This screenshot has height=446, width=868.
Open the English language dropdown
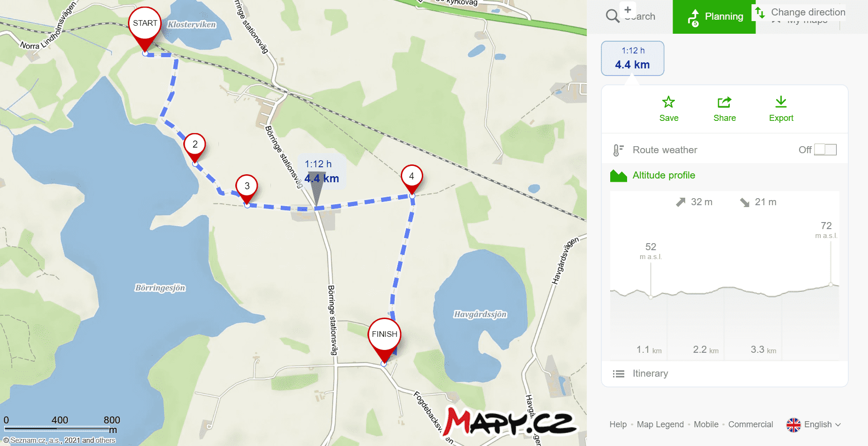[814, 425]
